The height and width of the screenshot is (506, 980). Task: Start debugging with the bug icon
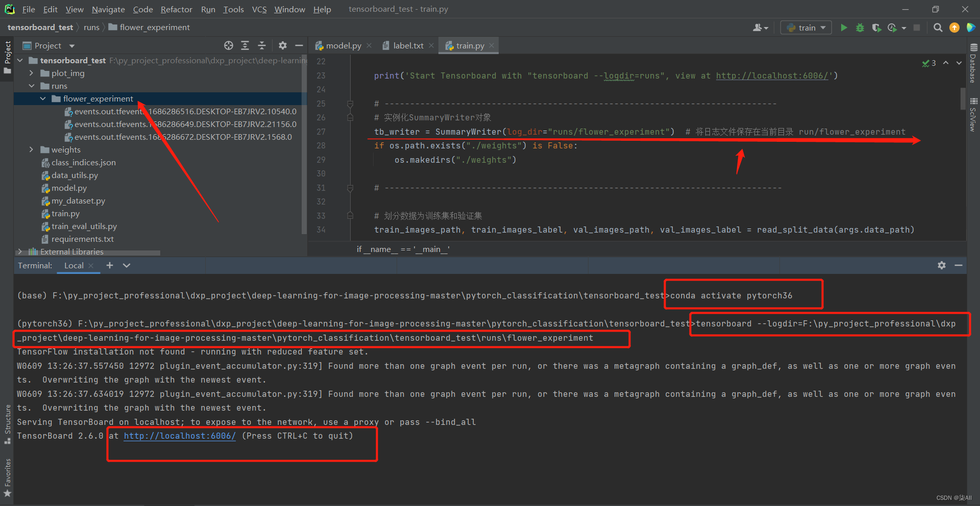[860, 28]
